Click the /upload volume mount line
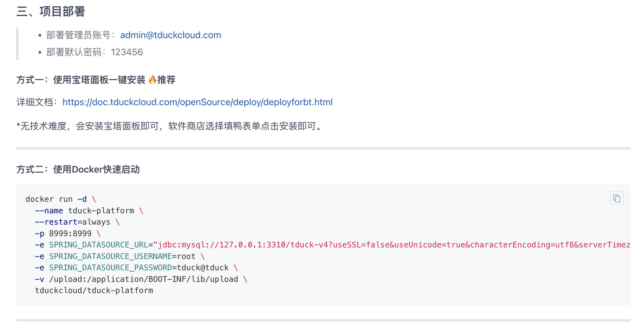This screenshot has width=644, height=333. coord(141,279)
